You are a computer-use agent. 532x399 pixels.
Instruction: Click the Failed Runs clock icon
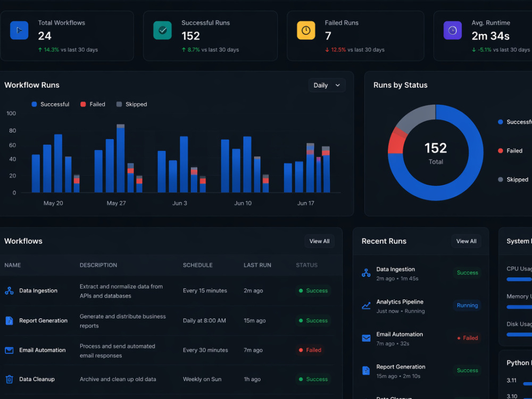[306, 30]
